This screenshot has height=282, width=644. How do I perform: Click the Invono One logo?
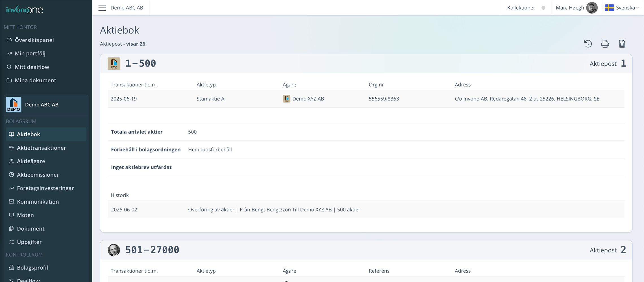pyautogui.click(x=25, y=10)
